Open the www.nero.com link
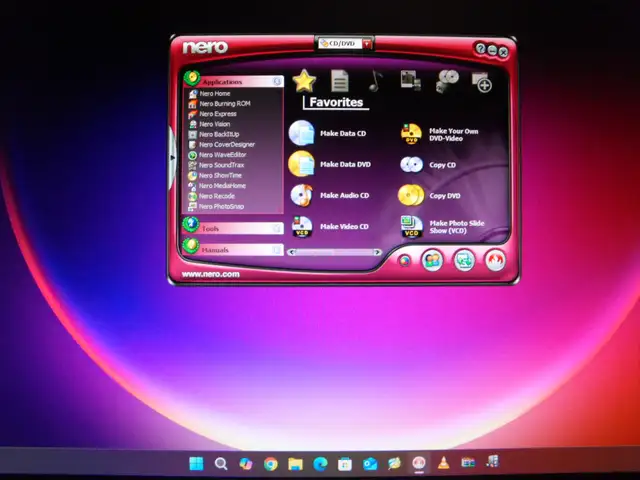Image resolution: width=640 pixels, height=480 pixels. point(211,274)
